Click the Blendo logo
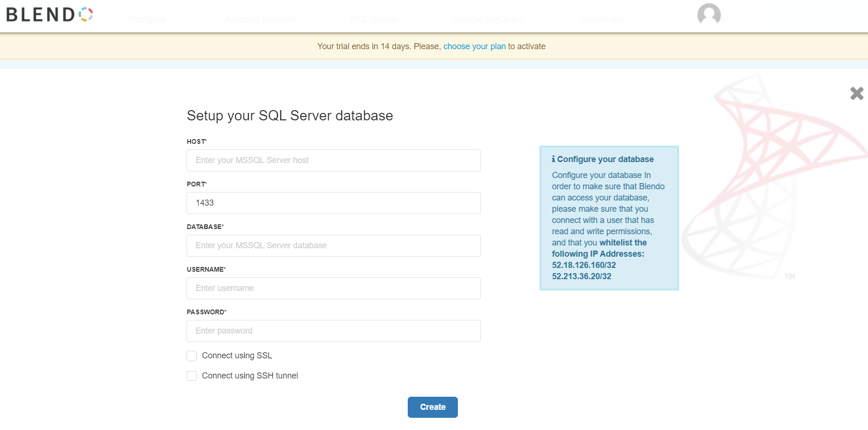Viewport: 868px width, 430px height. pyautogui.click(x=50, y=15)
